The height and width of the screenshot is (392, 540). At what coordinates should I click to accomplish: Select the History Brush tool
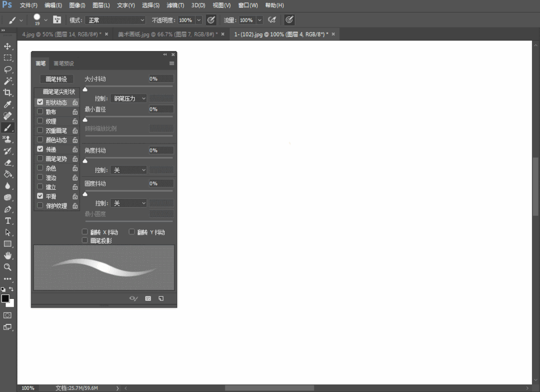point(7,151)
